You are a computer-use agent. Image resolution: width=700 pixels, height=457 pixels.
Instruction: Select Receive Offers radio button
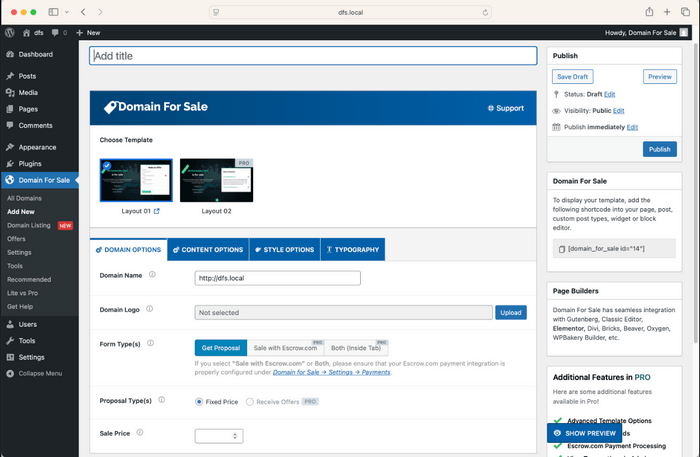(250, 402)
